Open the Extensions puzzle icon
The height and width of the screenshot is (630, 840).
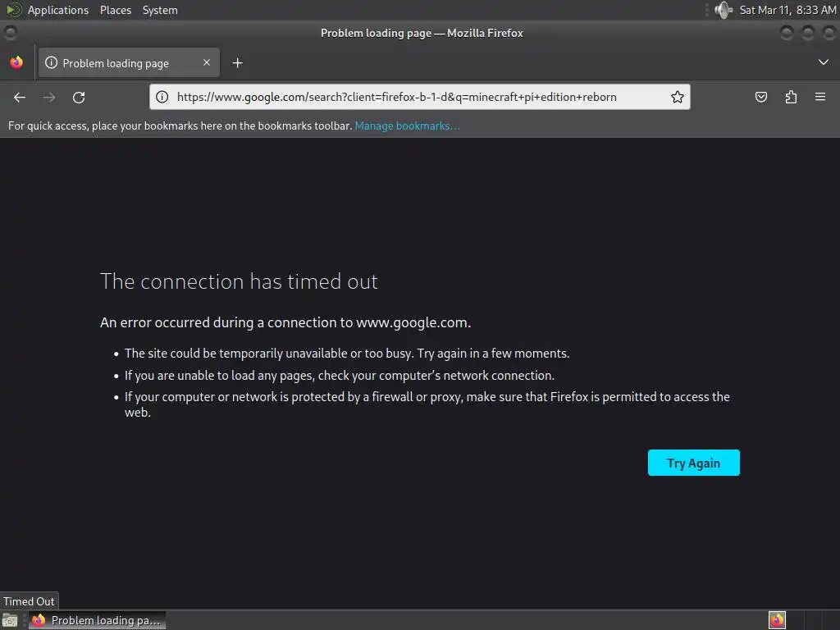pyautogui.click(x=791, y=97)
